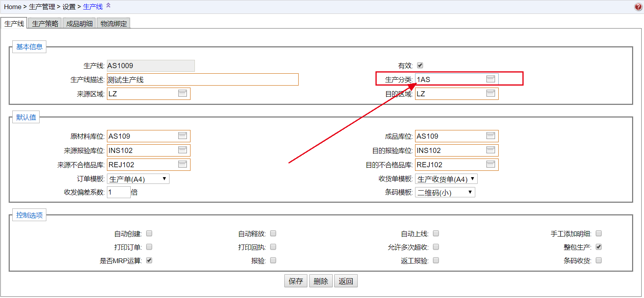Switch to the 成品明细 tab
The image size is (644, 298).
tap(80, 23)
